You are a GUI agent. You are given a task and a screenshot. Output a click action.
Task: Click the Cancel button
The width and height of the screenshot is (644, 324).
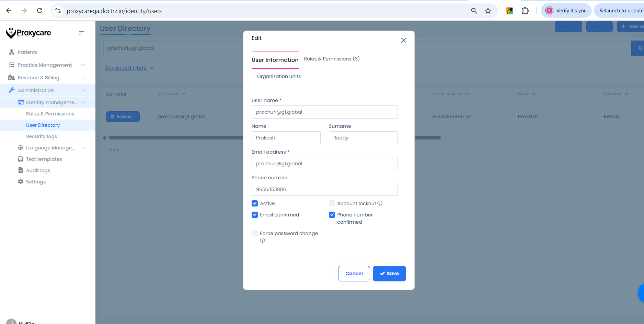tap(354, 273)
